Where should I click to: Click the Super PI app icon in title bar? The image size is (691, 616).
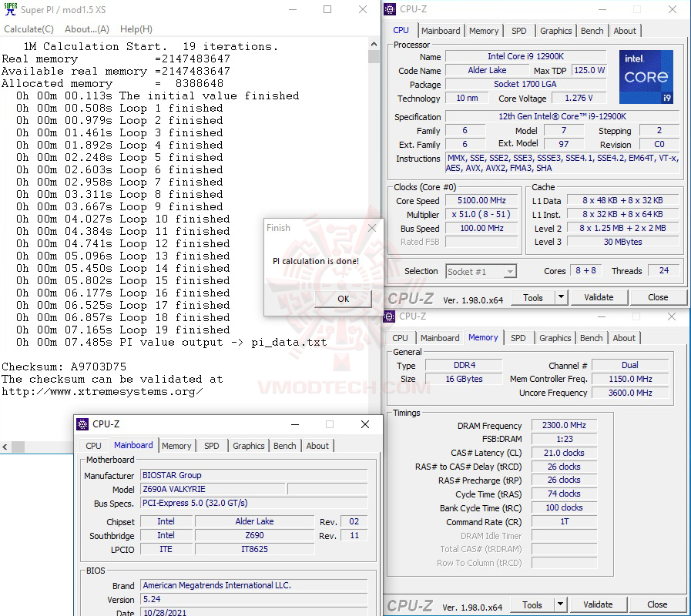pos(10,9)
